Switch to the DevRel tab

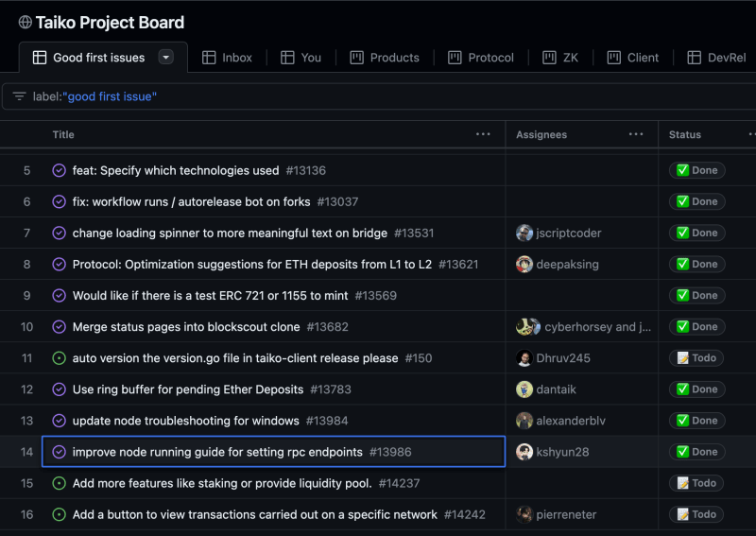point(717,58)
